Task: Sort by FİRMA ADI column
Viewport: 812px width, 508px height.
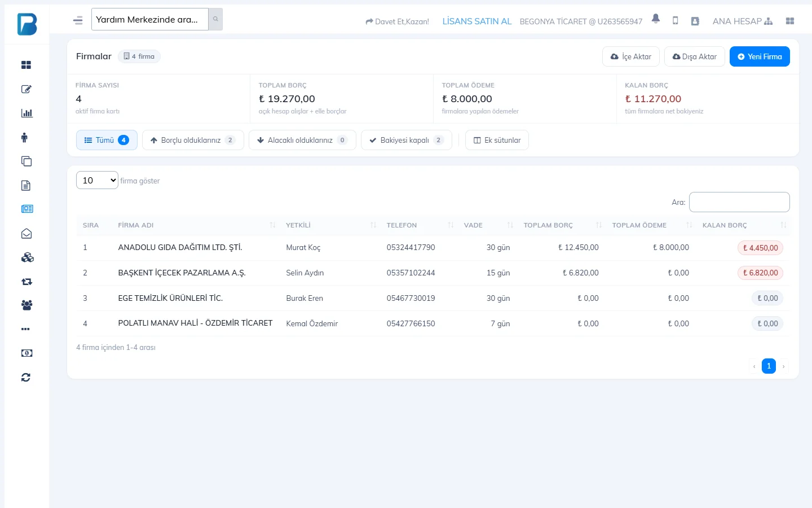Action: click(x=196, y=225)
